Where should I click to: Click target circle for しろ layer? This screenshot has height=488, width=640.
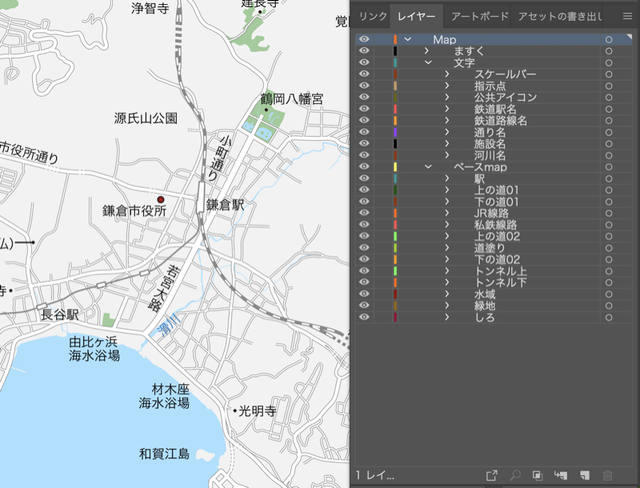click(609, 317)
